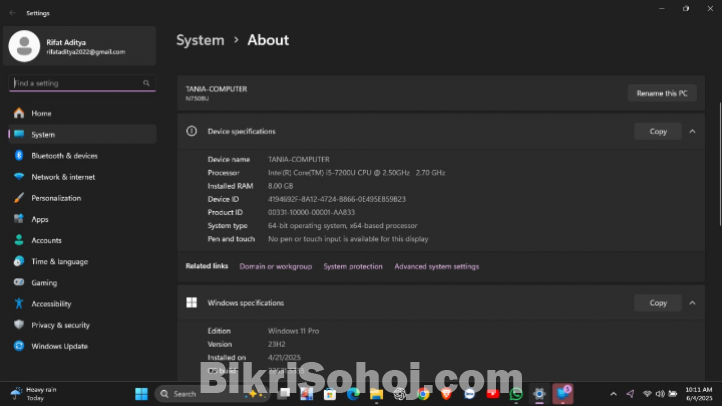
Task: Launch Google Chrome from taskbar
Action: tap(423, 394)
